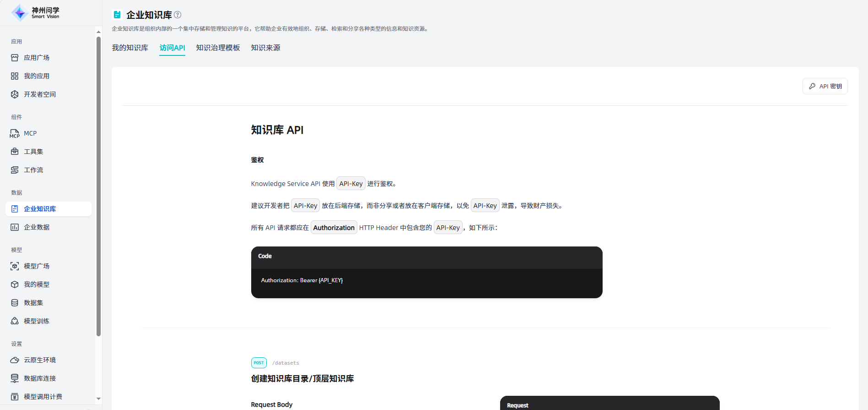Viewport: 868px width, 410px height.
Task: Open 模型训练 from the sidebar
Action: tap(37, 321)
